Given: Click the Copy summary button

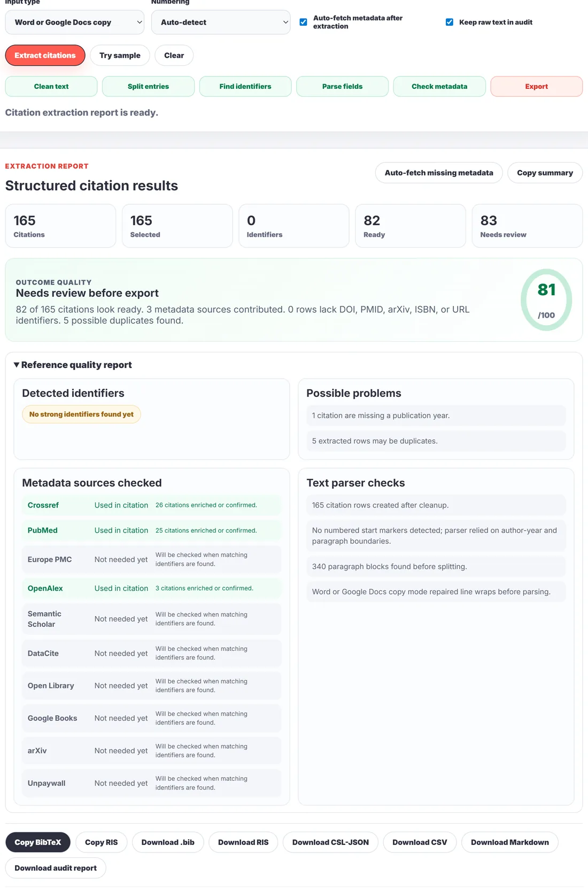Looking at the screenshot, I should tap(545, 173).
